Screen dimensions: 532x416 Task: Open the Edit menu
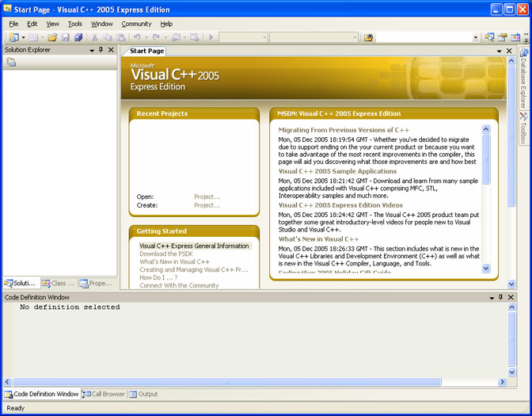(x=32, y=24)
